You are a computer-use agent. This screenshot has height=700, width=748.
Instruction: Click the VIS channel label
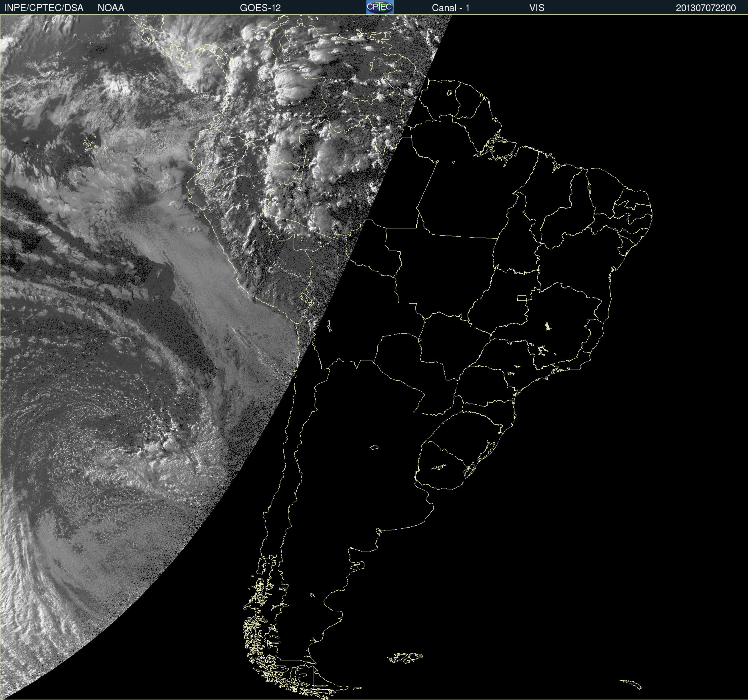coord(537,8)
